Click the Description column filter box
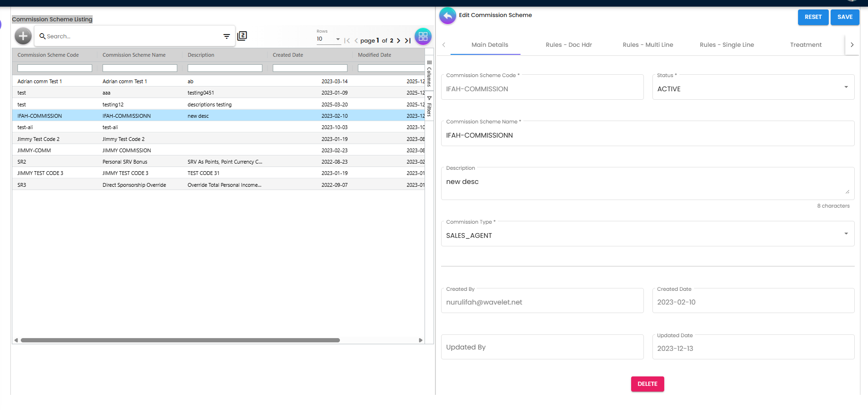The height and width of the screenshot is (410, 868). point(225,69)
